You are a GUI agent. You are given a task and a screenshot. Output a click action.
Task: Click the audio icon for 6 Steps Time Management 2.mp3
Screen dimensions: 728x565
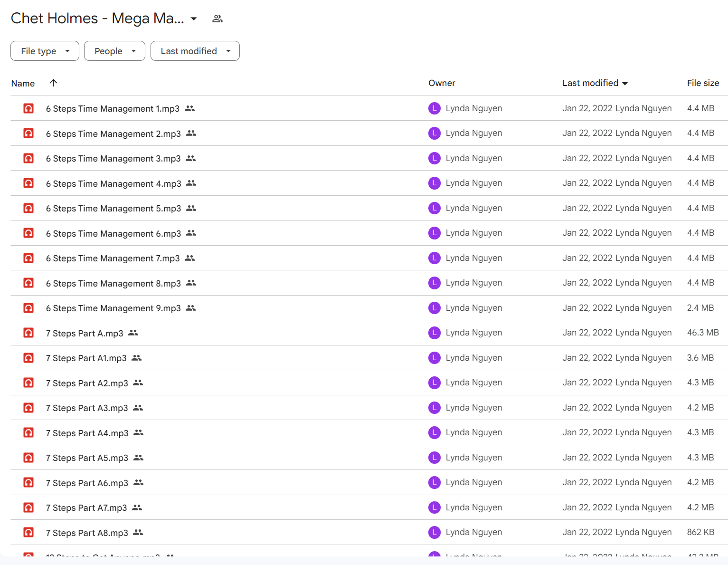(28, 133)
